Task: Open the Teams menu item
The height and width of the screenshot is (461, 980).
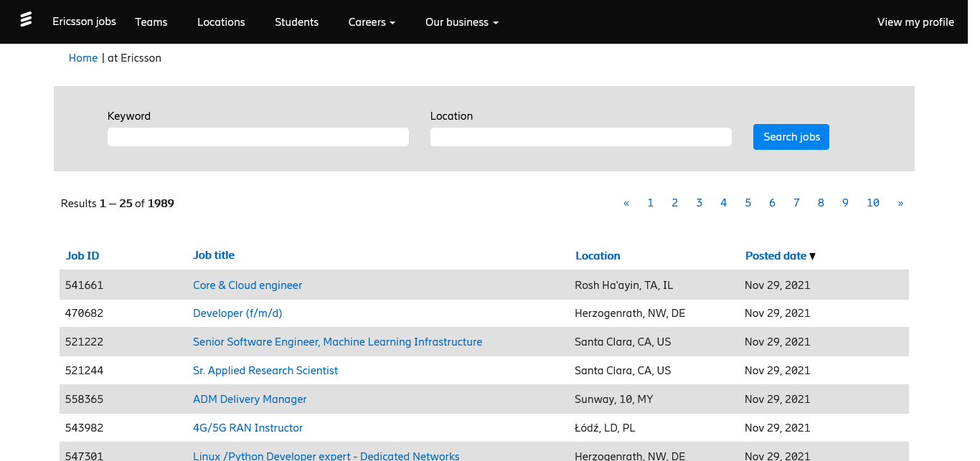Action: point(151,22)
